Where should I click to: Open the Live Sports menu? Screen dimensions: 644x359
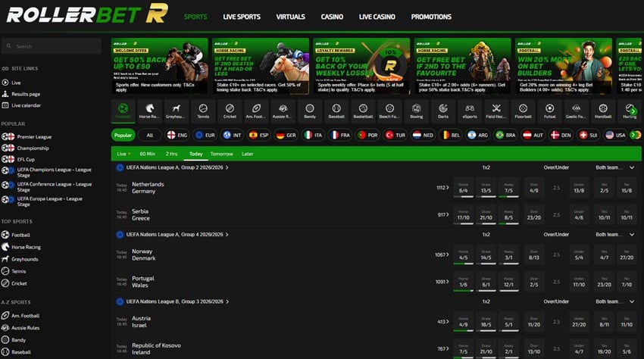click(x=242, y=17)
